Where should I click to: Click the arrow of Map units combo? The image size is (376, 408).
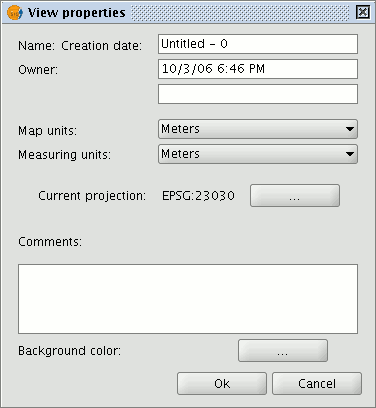pos(350,129)
